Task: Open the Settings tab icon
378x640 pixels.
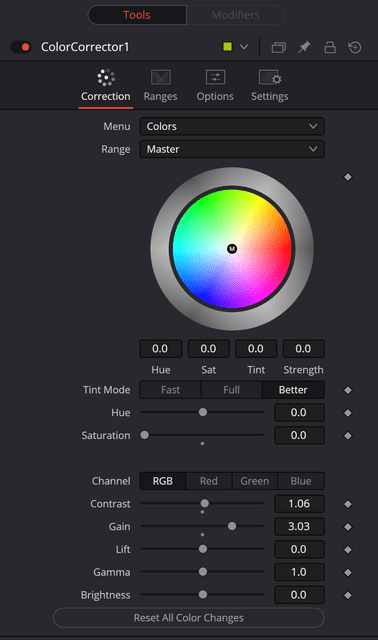Action: point(270,77)
